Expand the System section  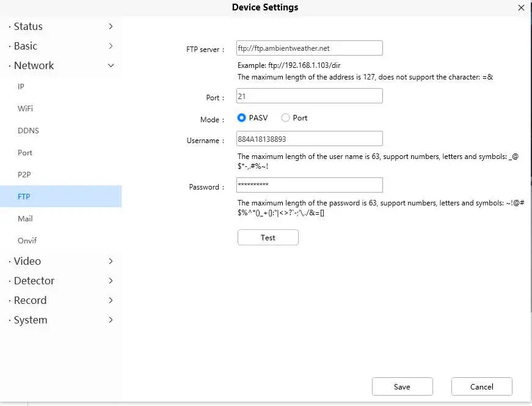click(x=60, y=320)
